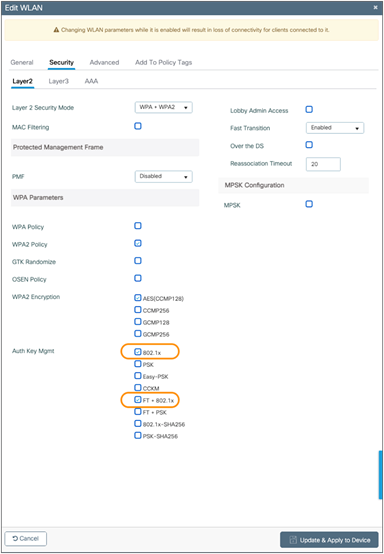Enable FT + PSK option
The height and width of the screenshot is (554, 384).
138,412
